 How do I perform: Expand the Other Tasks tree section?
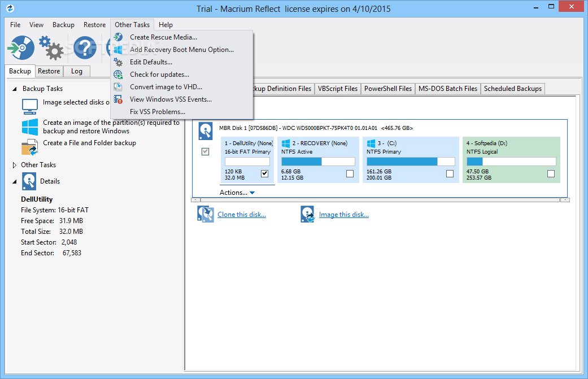pos(15,165)
